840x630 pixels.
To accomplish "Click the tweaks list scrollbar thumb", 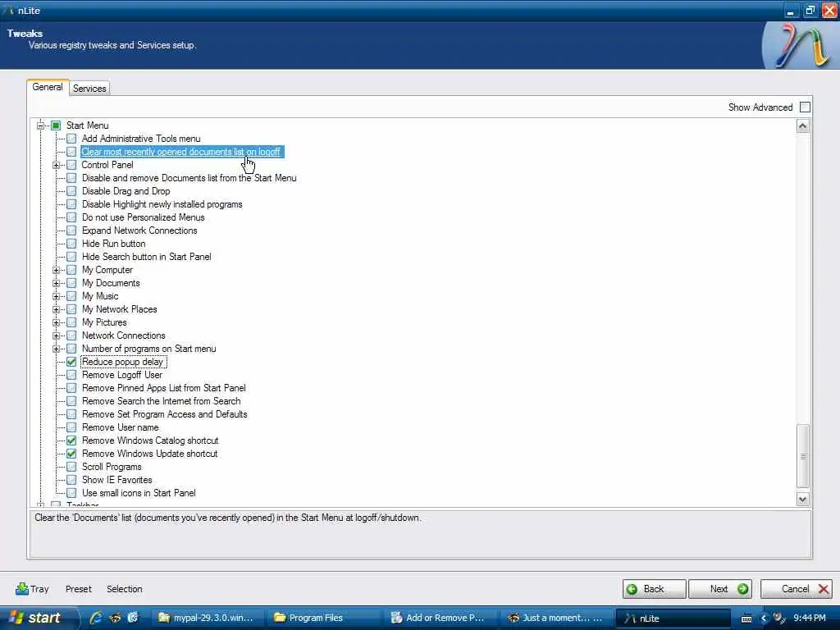I will click(x=802, y=455).
